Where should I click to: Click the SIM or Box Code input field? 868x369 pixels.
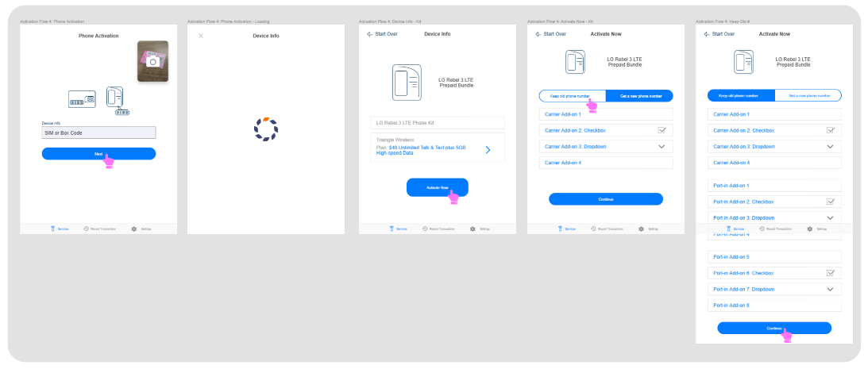(x=98, y=133)
